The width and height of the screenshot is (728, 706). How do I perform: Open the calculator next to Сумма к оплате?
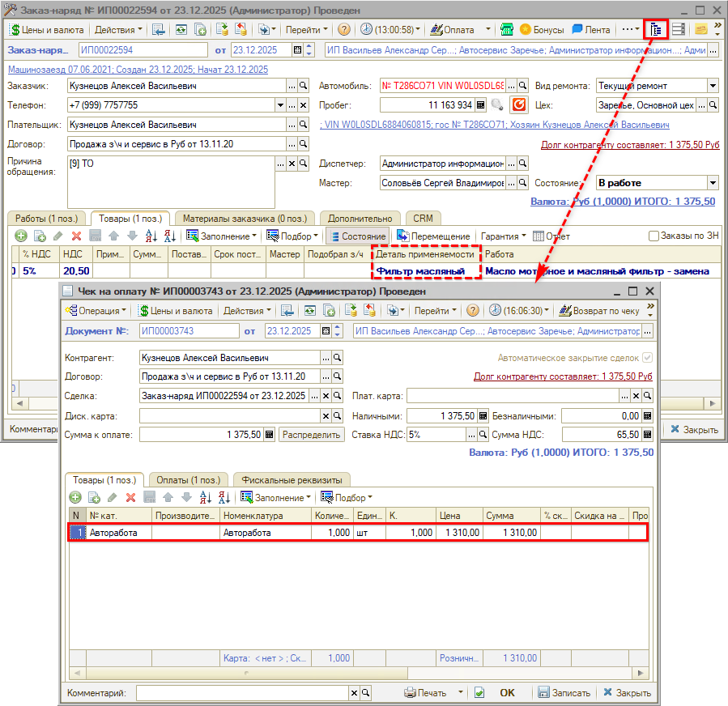coord(270,435)
